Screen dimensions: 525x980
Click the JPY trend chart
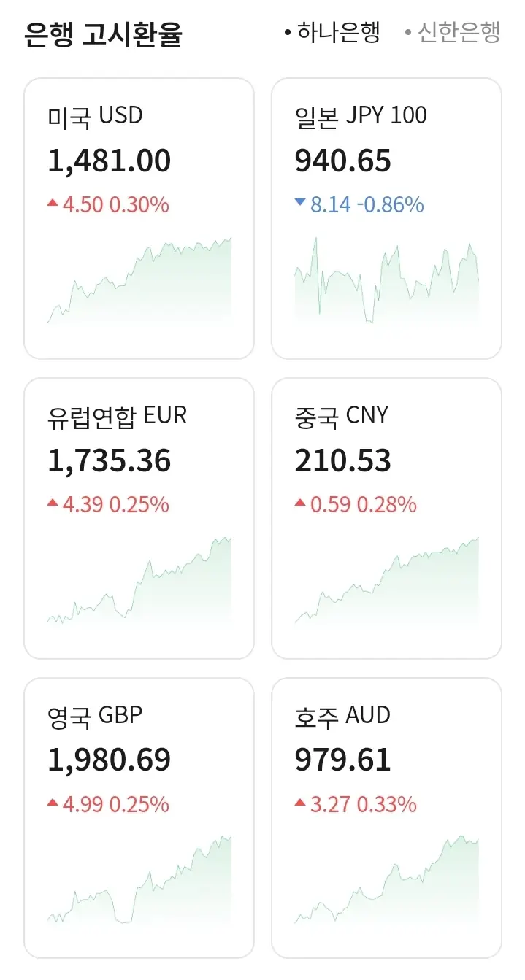point(386,281)
